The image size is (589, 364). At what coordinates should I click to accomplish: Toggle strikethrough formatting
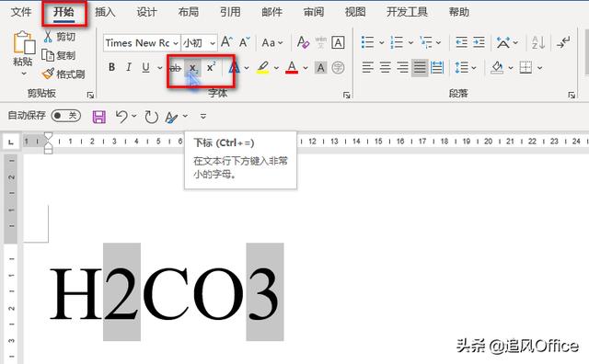pos(176,68)
